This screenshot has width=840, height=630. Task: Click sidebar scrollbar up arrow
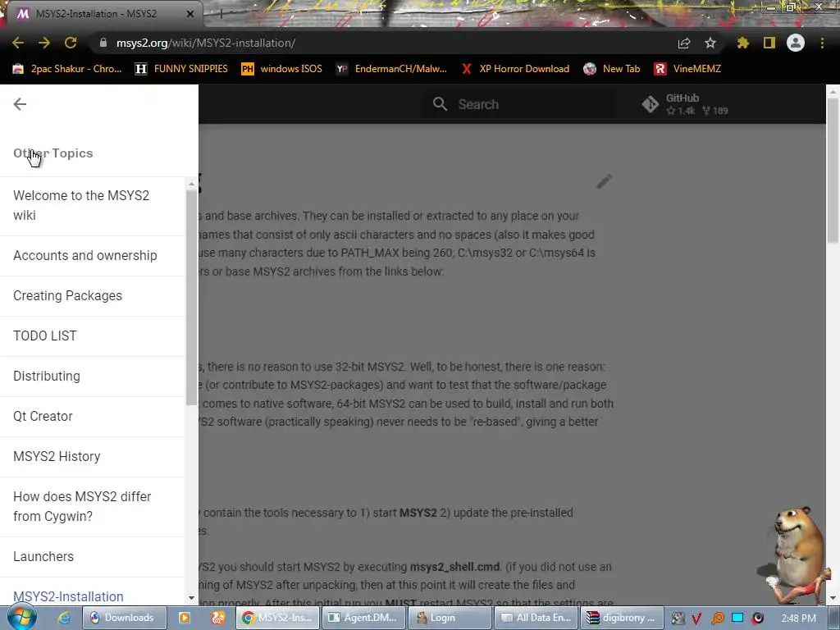192,184
